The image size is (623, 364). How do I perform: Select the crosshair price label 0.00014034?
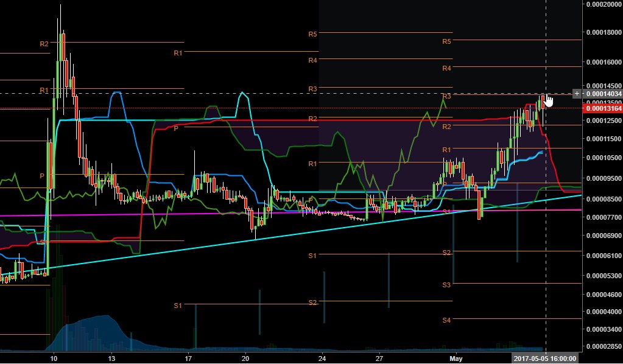point(603,94)
